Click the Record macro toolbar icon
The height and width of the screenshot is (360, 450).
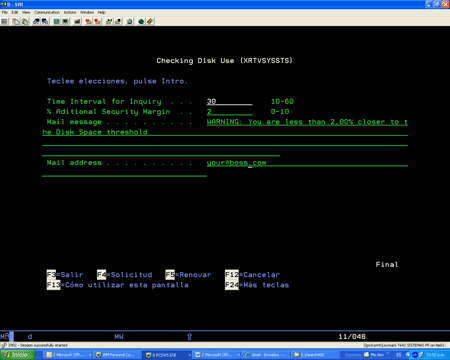(x=88, y=22)
